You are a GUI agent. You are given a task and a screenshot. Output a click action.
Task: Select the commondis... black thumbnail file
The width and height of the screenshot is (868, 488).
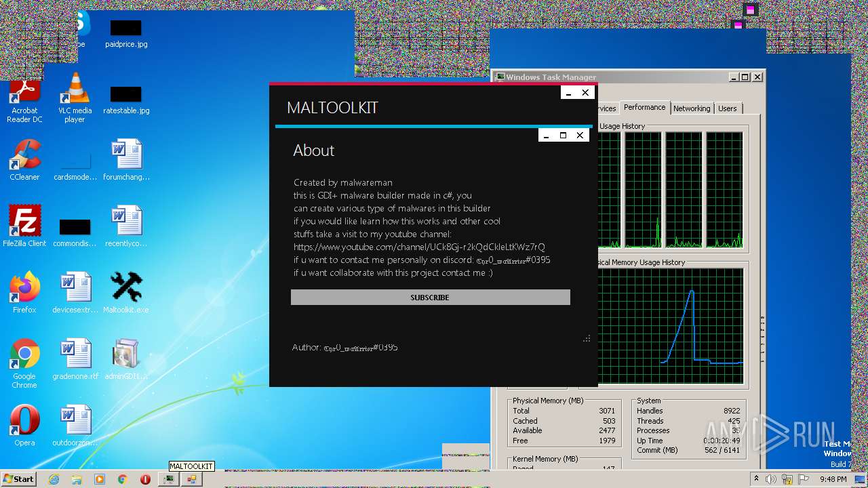pyautogui.click(x=75, y=231)
